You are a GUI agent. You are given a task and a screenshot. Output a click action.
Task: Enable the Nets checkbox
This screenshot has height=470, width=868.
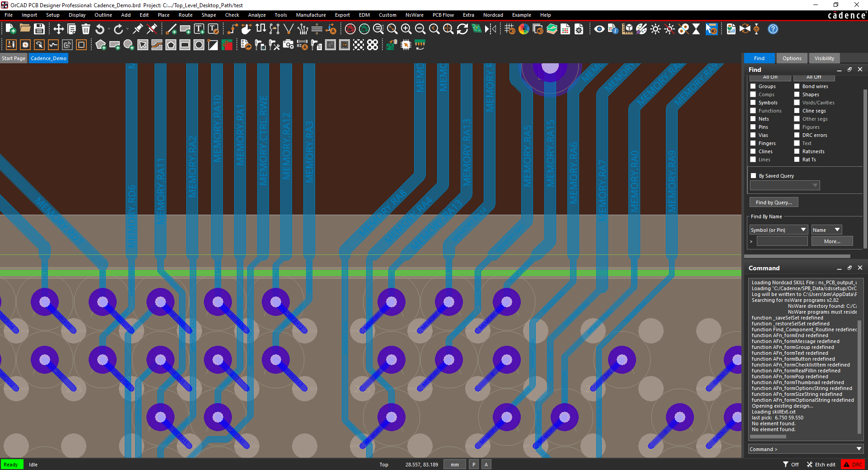pyautogui.click(x=753, y=119)
